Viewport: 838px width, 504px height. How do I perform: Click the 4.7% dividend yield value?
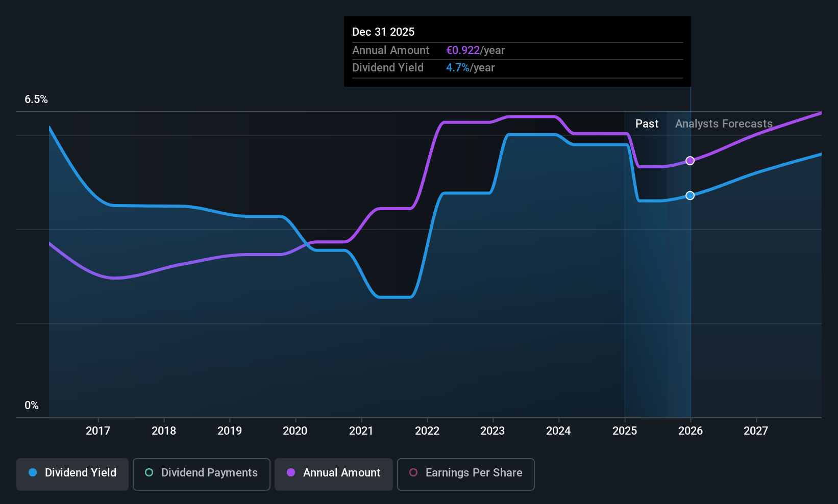(458, 68)
